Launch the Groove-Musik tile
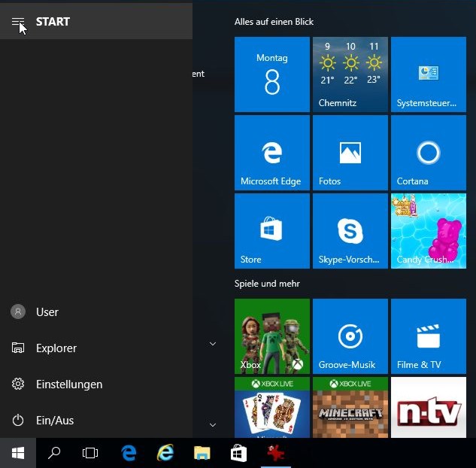Image resolution: width=476 pixels, height=468 pixels. pos(350,336)
